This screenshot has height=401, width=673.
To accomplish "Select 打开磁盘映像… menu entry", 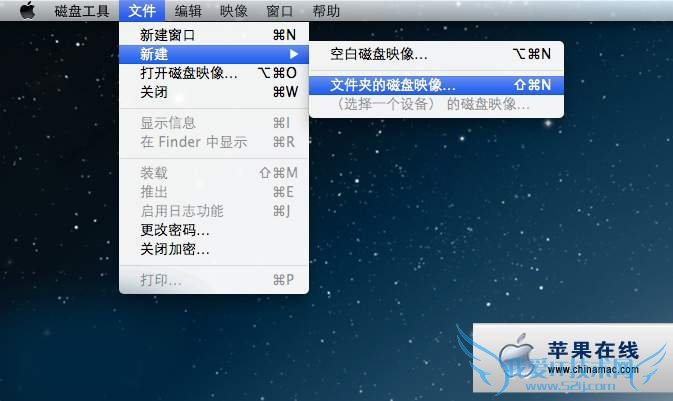I will coord(214,73).
